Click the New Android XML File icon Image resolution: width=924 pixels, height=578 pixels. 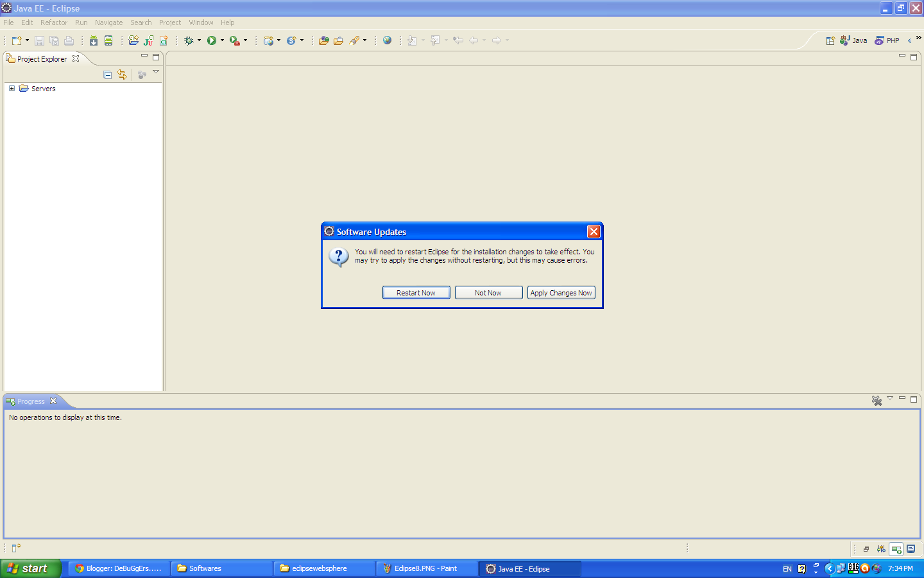pos(164,40)
